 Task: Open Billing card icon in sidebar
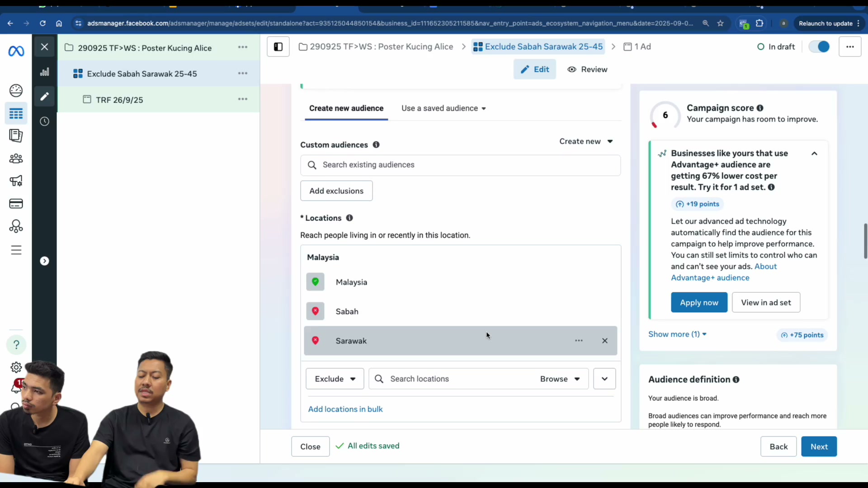[16, 204]
